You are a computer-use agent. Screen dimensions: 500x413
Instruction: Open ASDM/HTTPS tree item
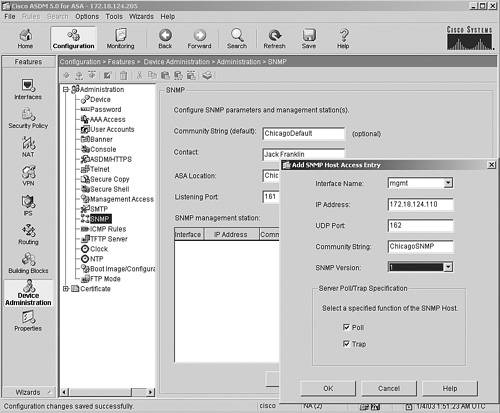111,159
